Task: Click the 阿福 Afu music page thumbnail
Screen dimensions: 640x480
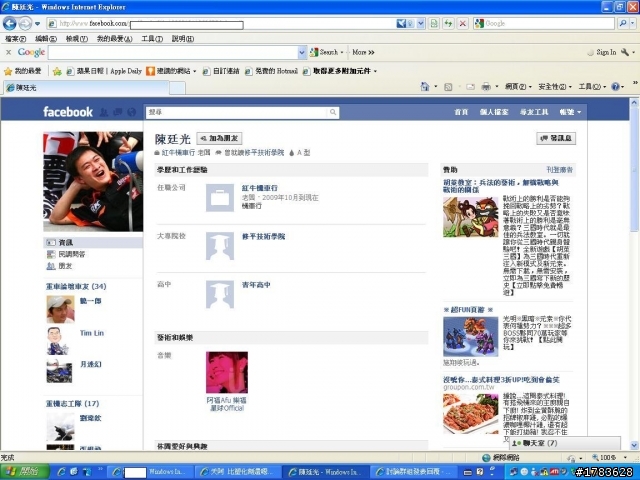Action: click(x=227, y=372)
